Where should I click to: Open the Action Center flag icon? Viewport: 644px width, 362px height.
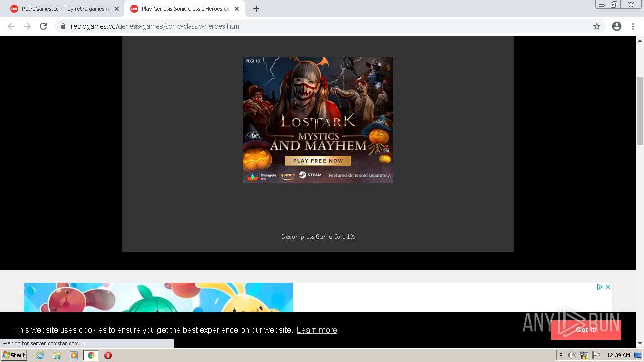pyautogui.click(x=596, y=355)
